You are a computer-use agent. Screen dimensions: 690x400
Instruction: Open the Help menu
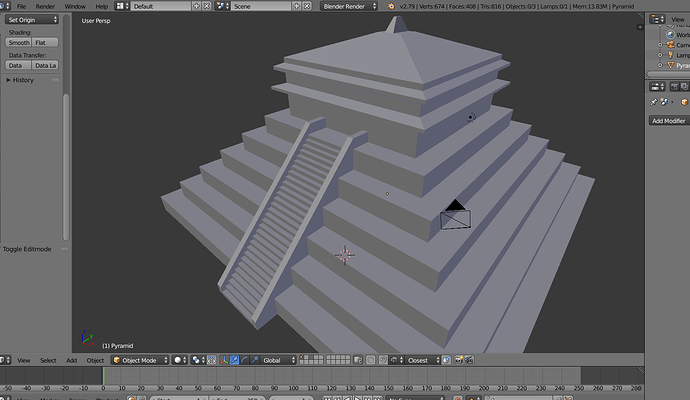pyautogui.click(x=102, y=7)
